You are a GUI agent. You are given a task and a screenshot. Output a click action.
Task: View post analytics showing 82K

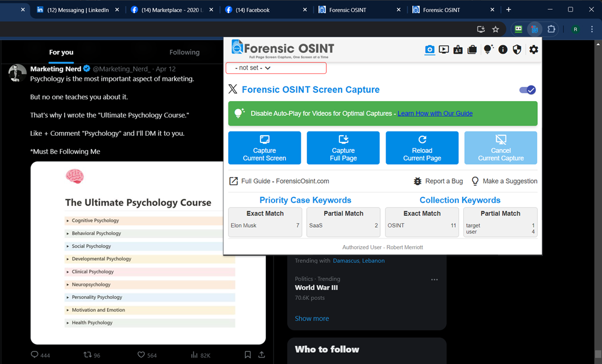(201, 355)
